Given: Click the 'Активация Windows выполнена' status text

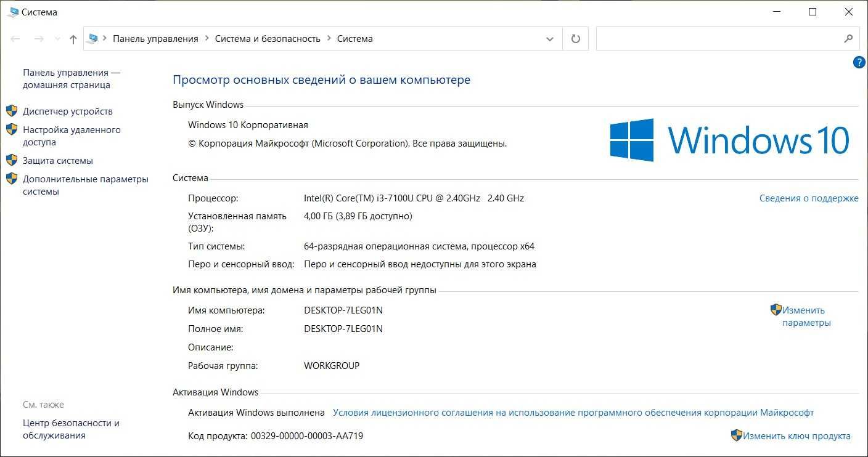Looking at the screenshot, I should pyautogui.click(x=256, y=413).
